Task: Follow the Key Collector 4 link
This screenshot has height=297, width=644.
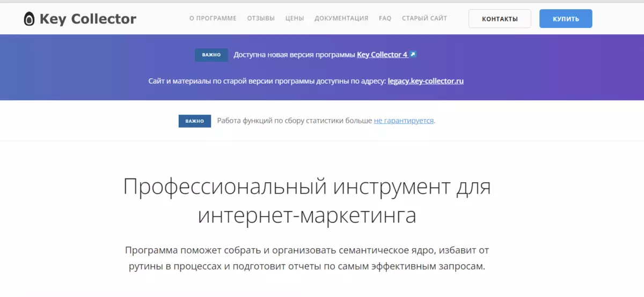Action: pyautogui.click(x=382, y=55)
